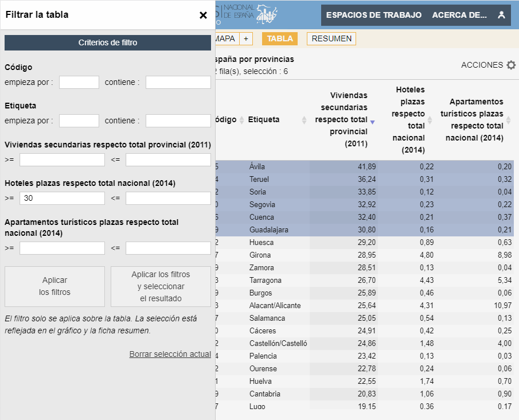Click value 10,97 in Alacant/Alicante row
Image resolution: width=519 pixels, height=420 pixels.
click(x=503, y=305)
